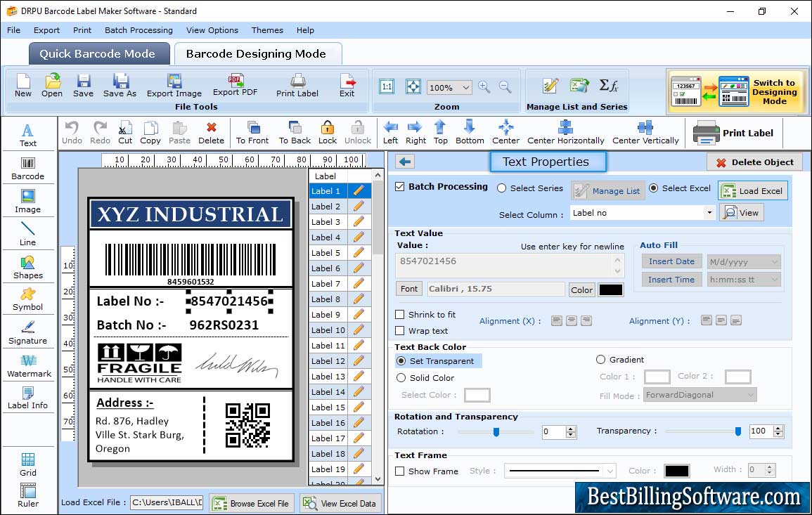The width and height of the screenshot is (812, 515).
Task: Open the Watermark tool
Action: coord(29,366)
